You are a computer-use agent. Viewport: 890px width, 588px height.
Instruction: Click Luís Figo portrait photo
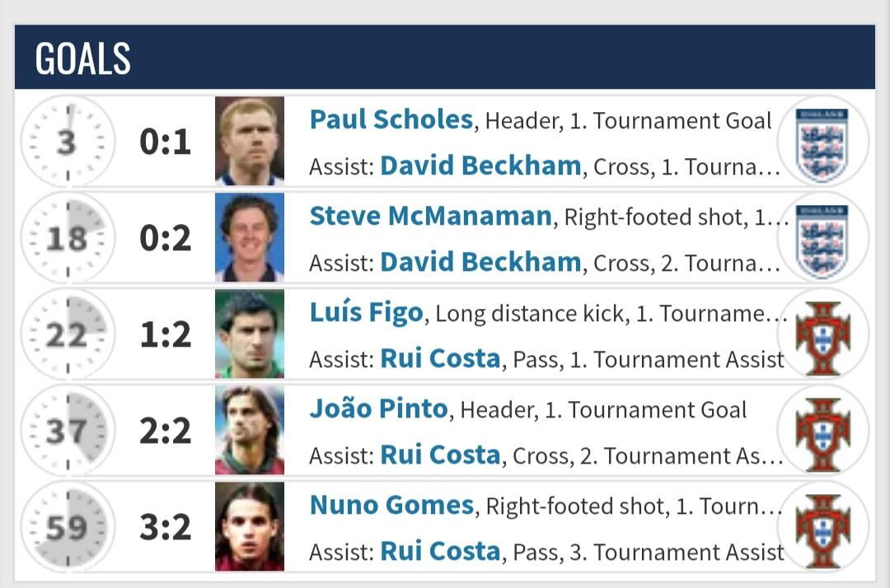[250, 334]
